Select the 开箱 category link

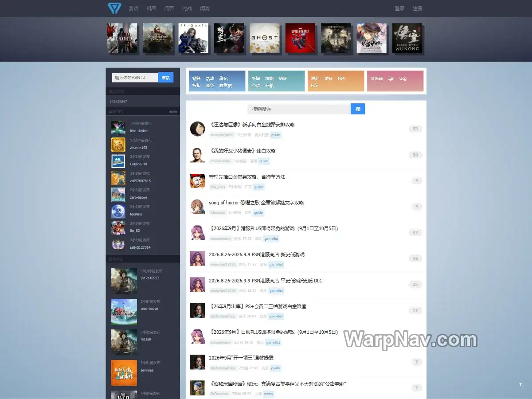pos(269,86)
